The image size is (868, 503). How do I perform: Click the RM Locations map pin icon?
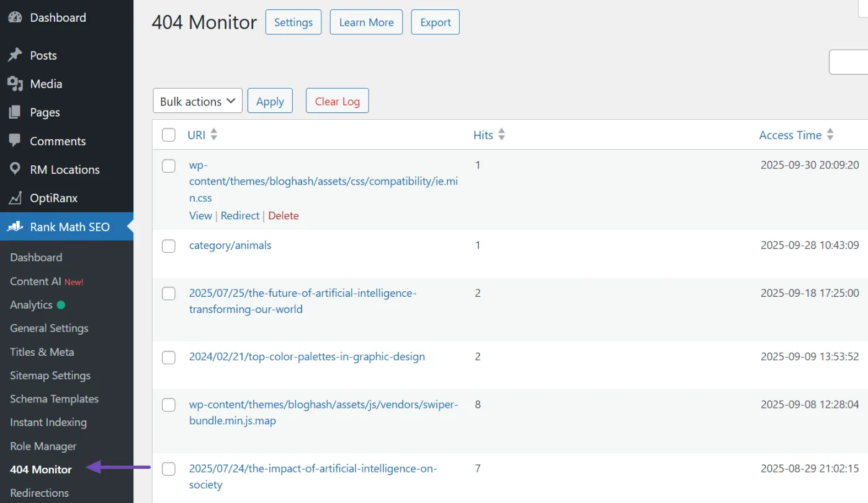[15, 170]
